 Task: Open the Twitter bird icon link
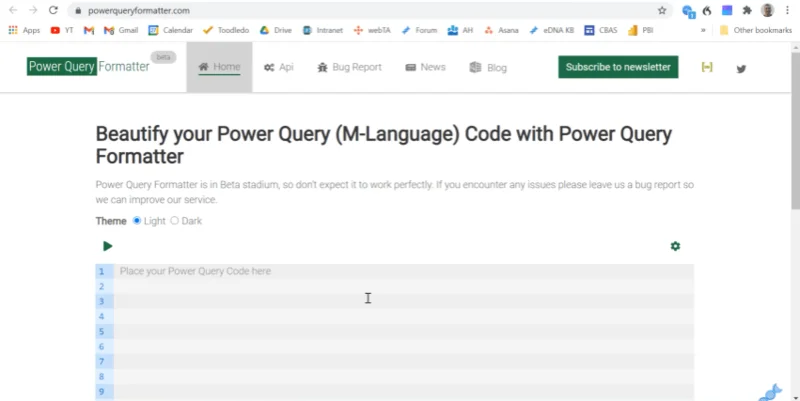pos(741,68)
